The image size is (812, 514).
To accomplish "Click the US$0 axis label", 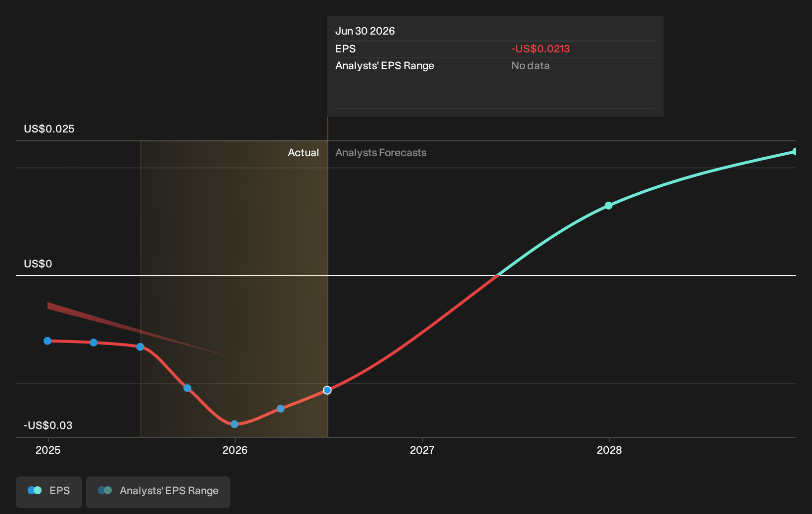I will point(38,264).
